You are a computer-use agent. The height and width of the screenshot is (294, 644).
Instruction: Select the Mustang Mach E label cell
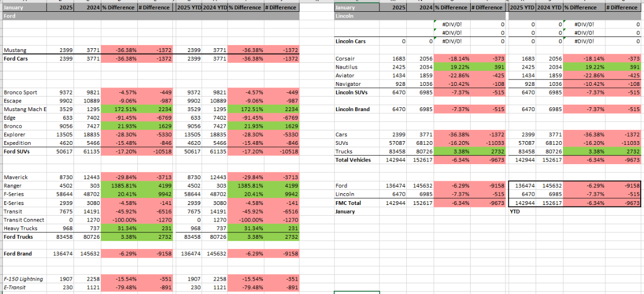pos(25,109)
